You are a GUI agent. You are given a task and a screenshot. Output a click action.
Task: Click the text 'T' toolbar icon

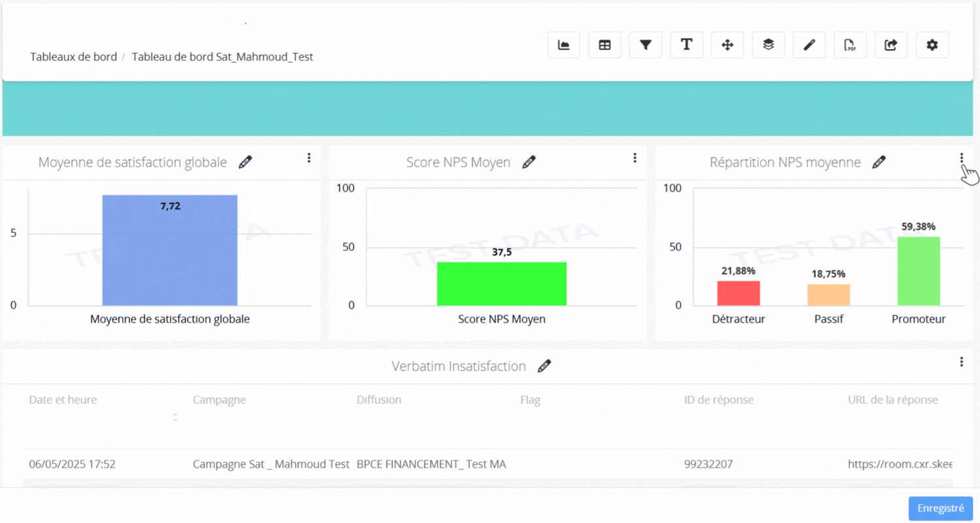(686, 45)
